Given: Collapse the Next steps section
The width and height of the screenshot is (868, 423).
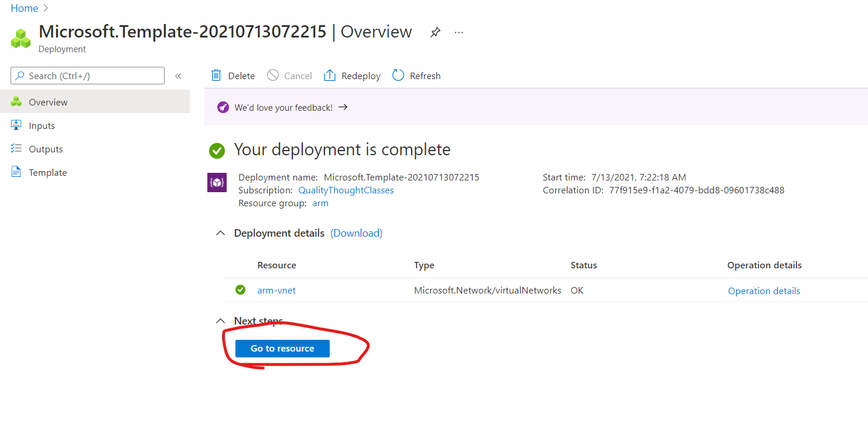Looking at the screenshot, I should (x=220, y=321).
